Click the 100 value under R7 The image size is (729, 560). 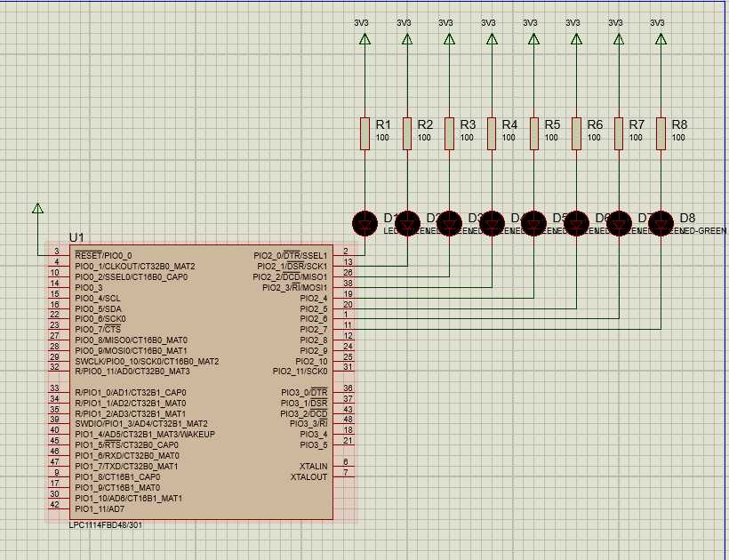(636, 138)
